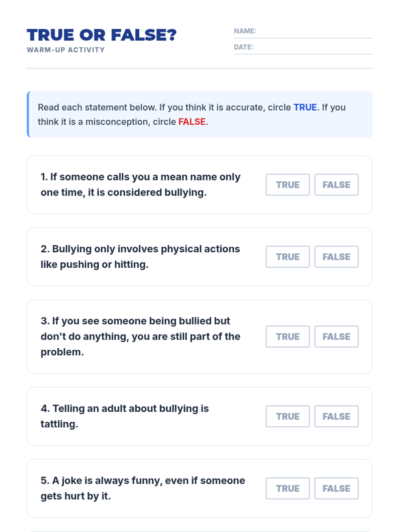Mark TRUE for statement 3 about bystanders
Viewport: 399px width, 532px height.
288,336
